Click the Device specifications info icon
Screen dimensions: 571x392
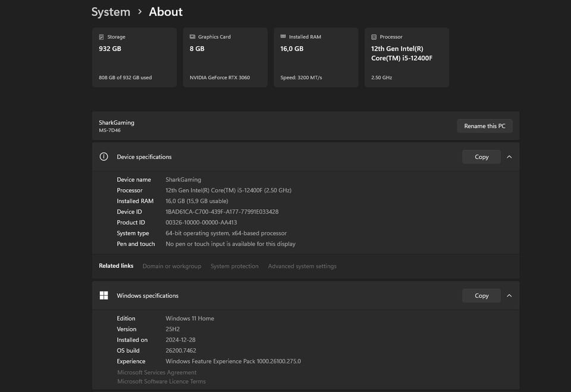tap(104, 157)
